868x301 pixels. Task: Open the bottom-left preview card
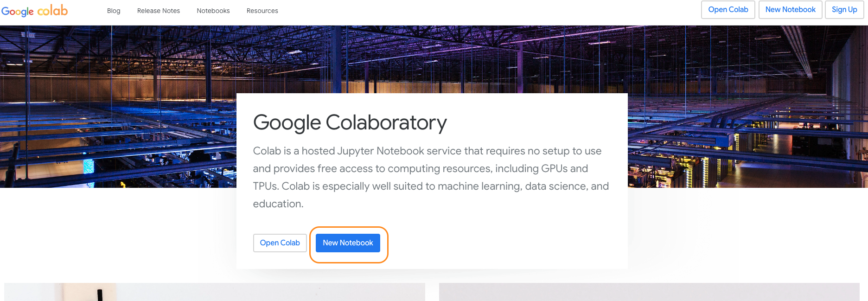pyautogui.click(x=214, y=292)
